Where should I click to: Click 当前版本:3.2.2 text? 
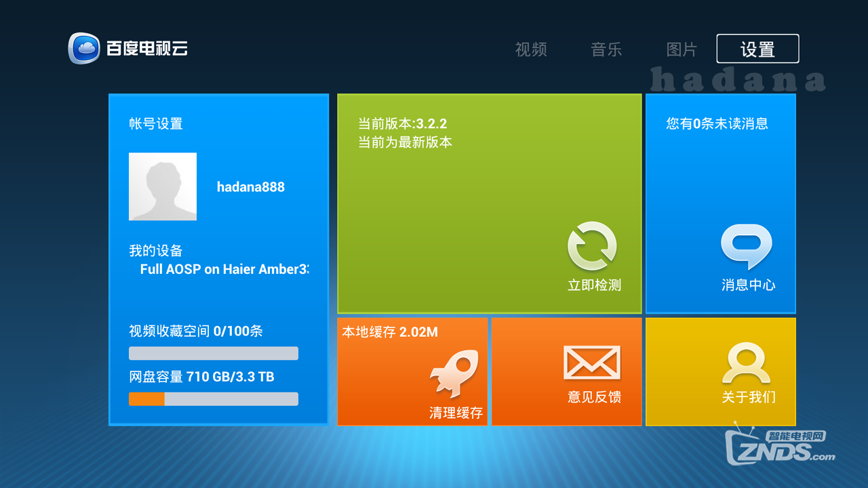402,124
